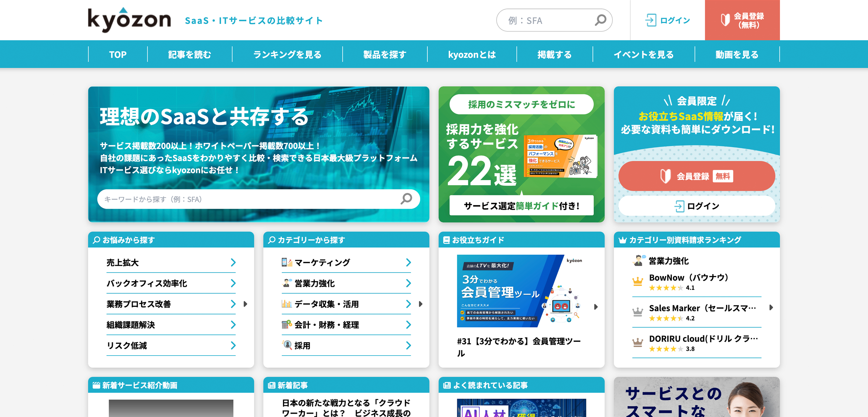Click the shield icon in the red 会員登録 無料 button
The width and height of the screenshot is (868, 417).
point(665,176)
